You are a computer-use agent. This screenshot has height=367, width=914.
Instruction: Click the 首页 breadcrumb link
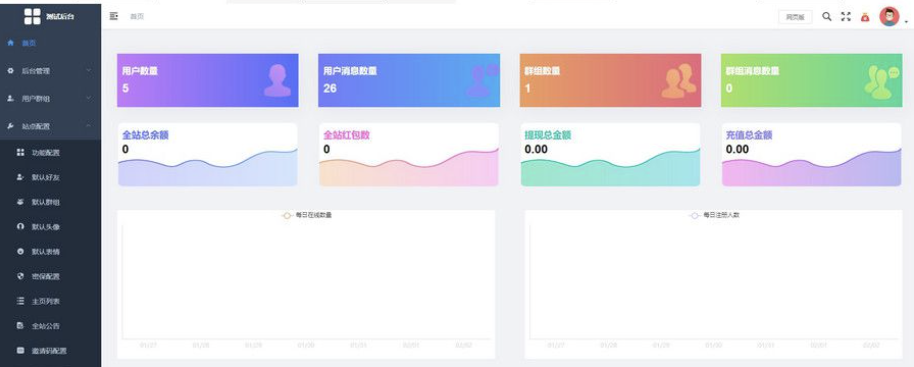(137, 16)
